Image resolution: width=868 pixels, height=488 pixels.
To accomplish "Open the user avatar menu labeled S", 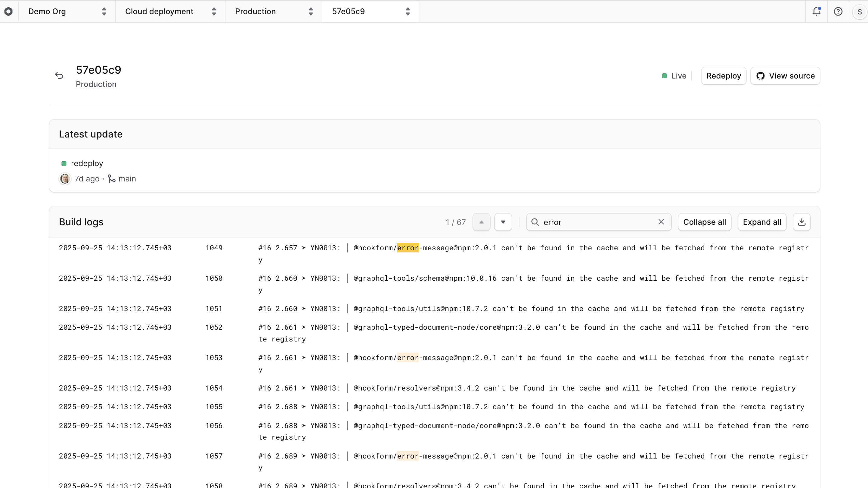I will (860, 11).
